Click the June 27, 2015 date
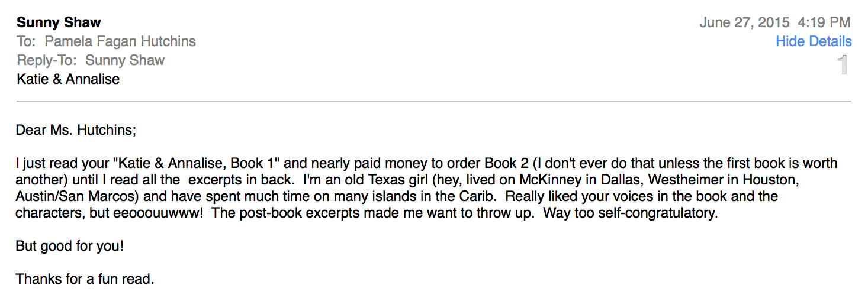The image size is (868, 298). coord(744,22)
